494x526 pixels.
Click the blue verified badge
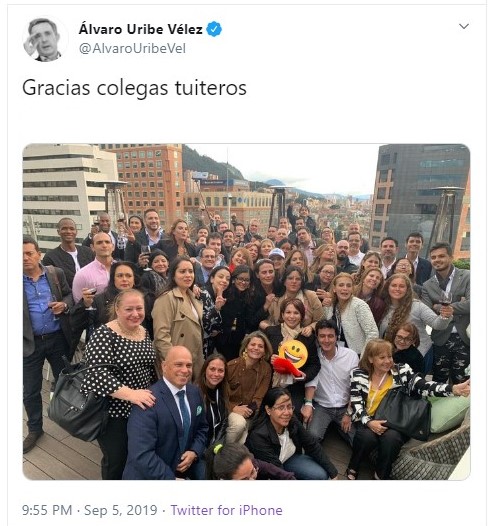[x=214, y=29]
